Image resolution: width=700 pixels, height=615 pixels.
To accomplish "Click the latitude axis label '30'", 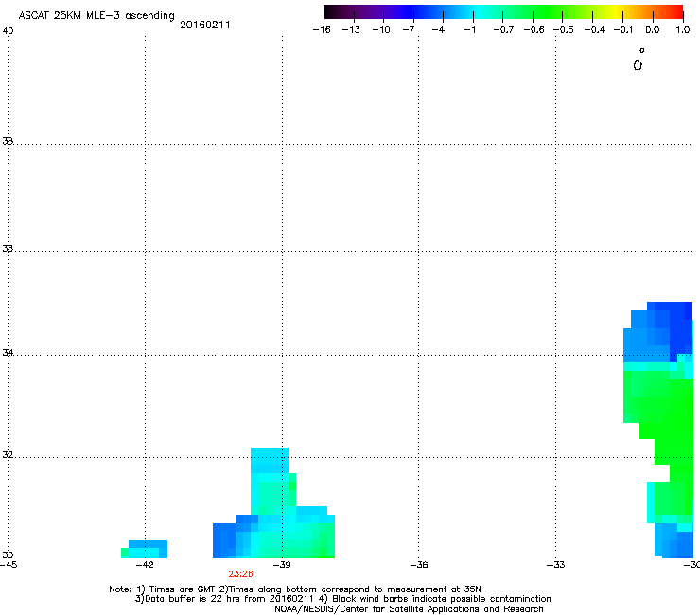I will (x=8, y=554).
